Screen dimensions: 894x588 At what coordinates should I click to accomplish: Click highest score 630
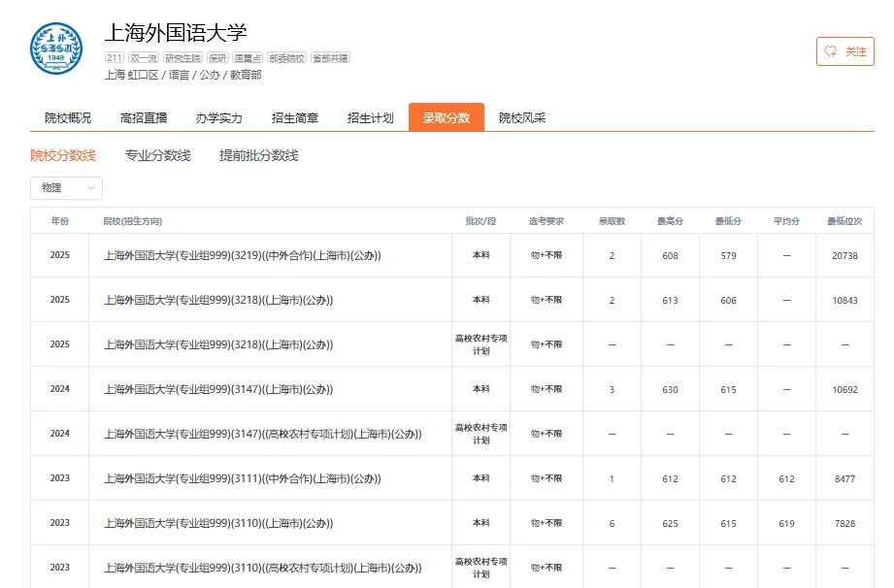pyautogui.click(x=670, y=390)
